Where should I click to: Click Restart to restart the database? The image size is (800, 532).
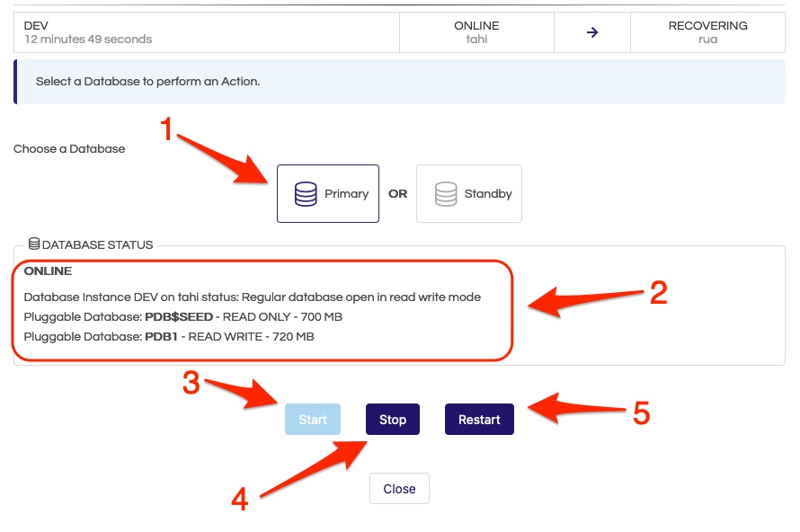pyautogui.click(x=479, y=419)
